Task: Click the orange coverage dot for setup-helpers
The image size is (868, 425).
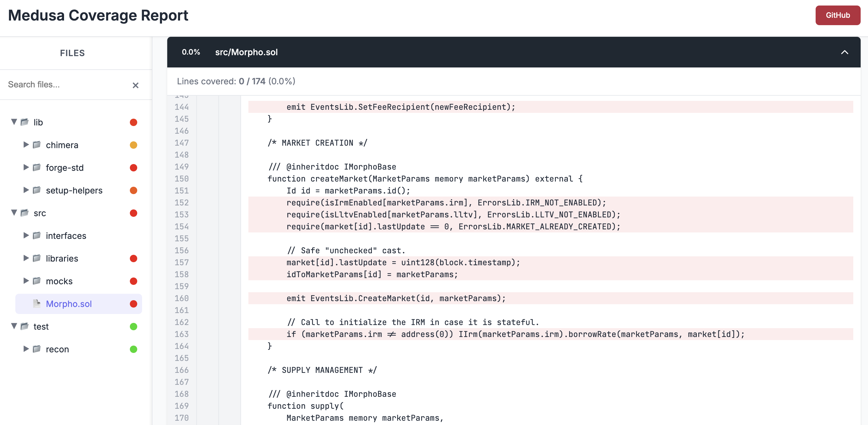Action: [x=134, y=190]
